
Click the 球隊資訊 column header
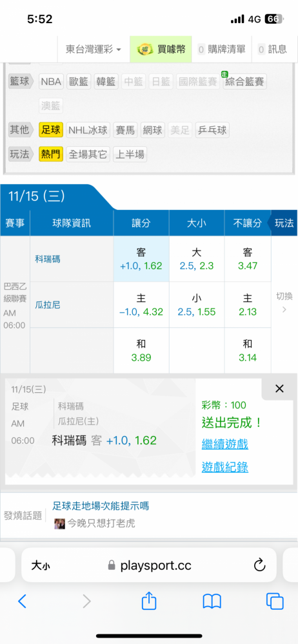(x=72, y=223)
